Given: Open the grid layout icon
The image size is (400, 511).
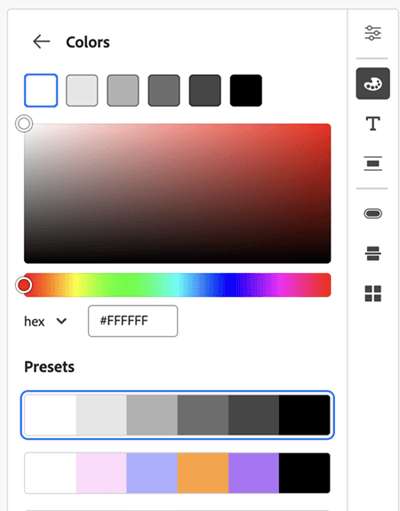Looking at the screenshot, I should (373, 293).
